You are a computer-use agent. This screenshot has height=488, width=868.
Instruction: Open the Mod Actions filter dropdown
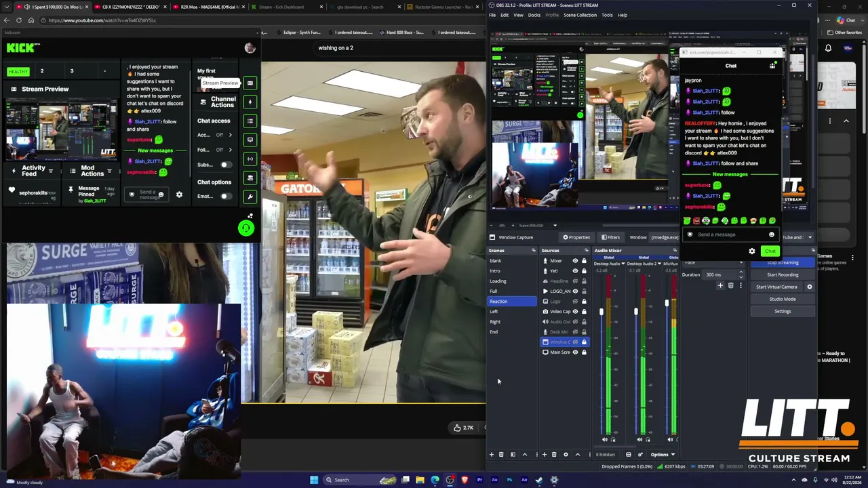tap(109, 171)
